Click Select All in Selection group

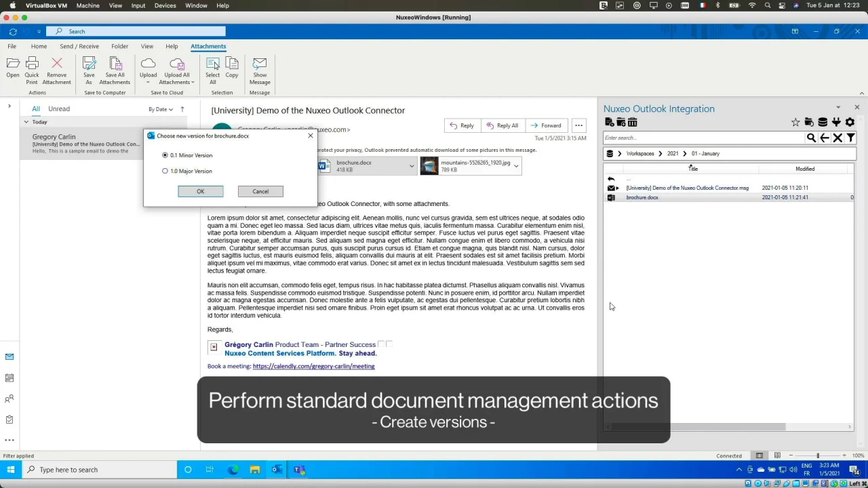(213, 71)
